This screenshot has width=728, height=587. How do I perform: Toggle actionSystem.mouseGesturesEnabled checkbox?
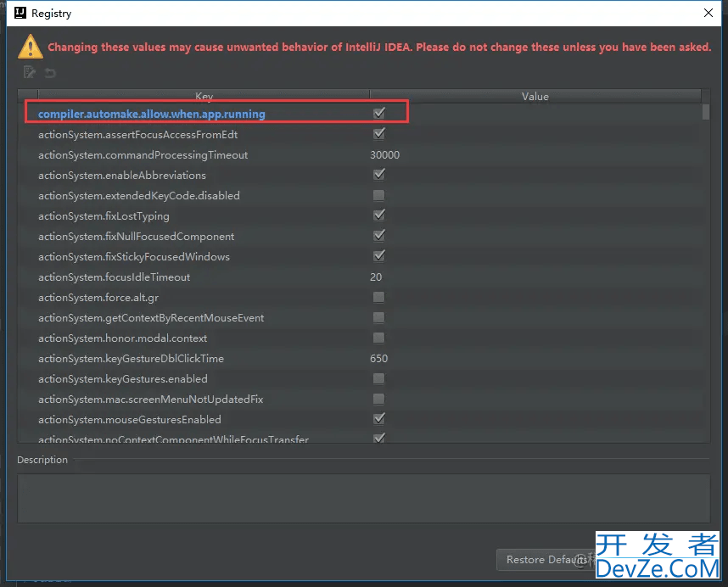379,419
